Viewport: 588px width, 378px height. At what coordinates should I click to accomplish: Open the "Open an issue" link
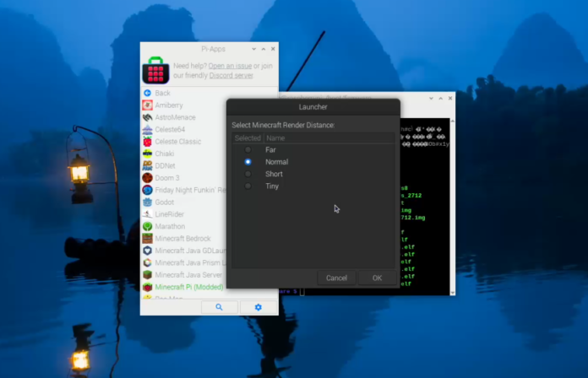230,65
